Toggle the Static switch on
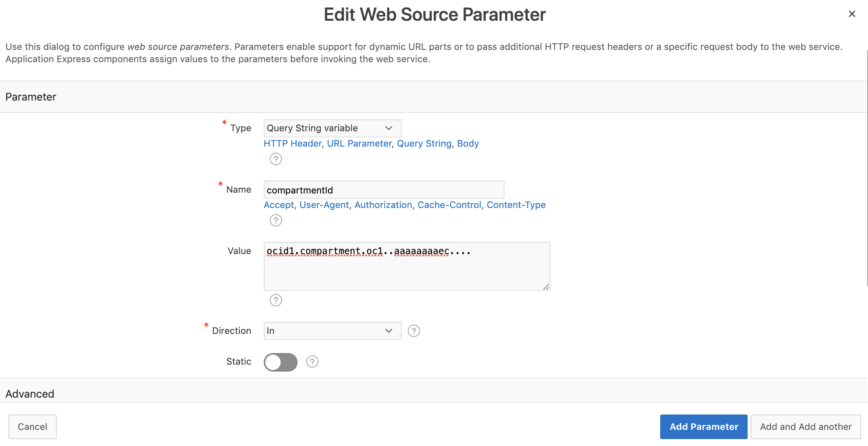 tap(280, 362)
